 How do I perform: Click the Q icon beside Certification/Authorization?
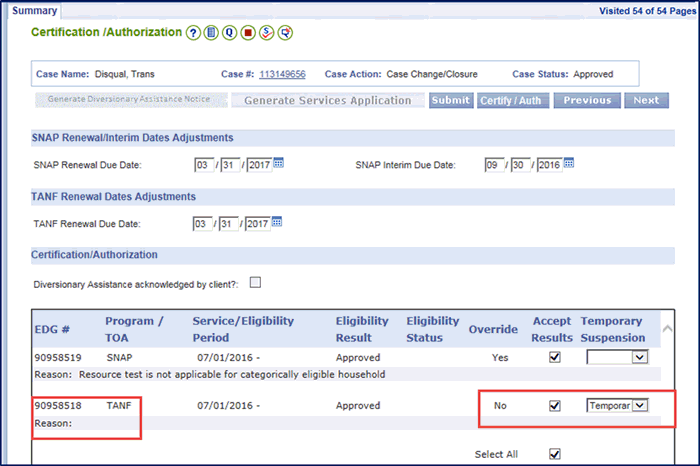[x=229, y=33]
